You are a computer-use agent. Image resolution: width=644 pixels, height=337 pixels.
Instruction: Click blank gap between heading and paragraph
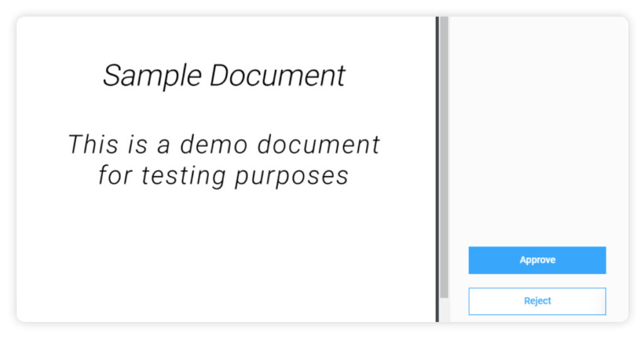224,110
